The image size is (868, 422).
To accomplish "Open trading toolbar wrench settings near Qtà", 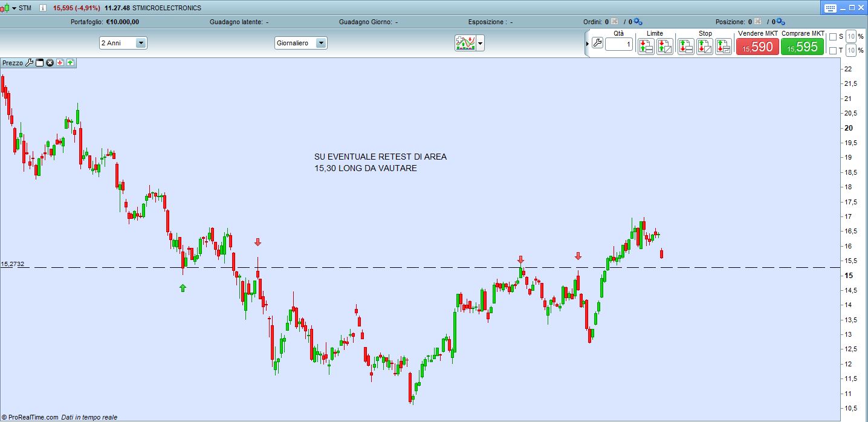I will tap(597, 44).
